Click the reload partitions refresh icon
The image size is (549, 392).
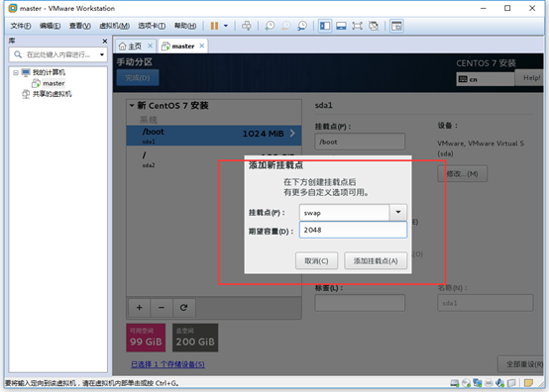pyautogui.click(x=183, y=308)
